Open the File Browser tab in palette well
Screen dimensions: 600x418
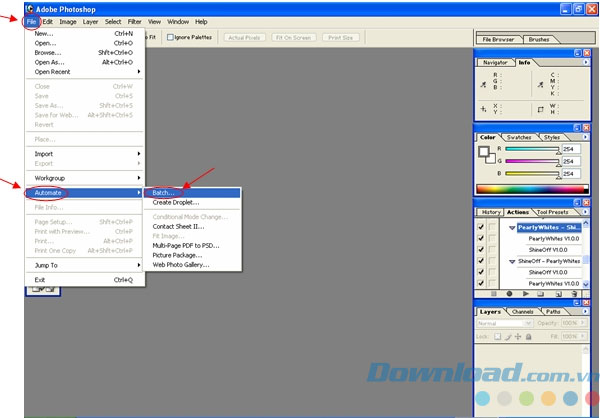(x=498, y=39)
